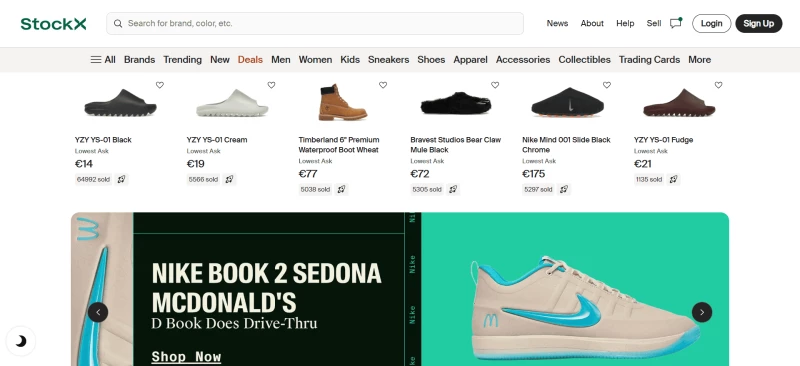The width and height of the screenshot is (800, 366).
Task: Open the Men category
Action: click(281, 60)
